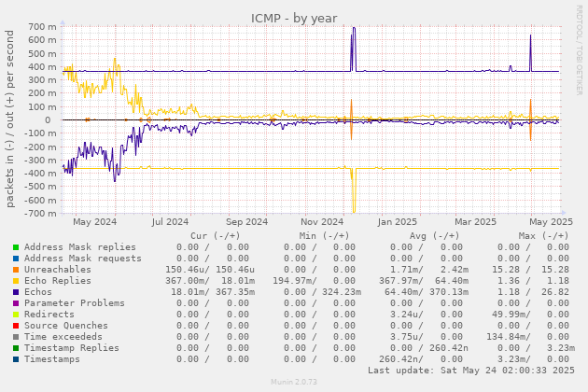This screenshot has height=392, width=588.
Task: Click the Unreachables current value '150.46u/'
Action: 188,270
